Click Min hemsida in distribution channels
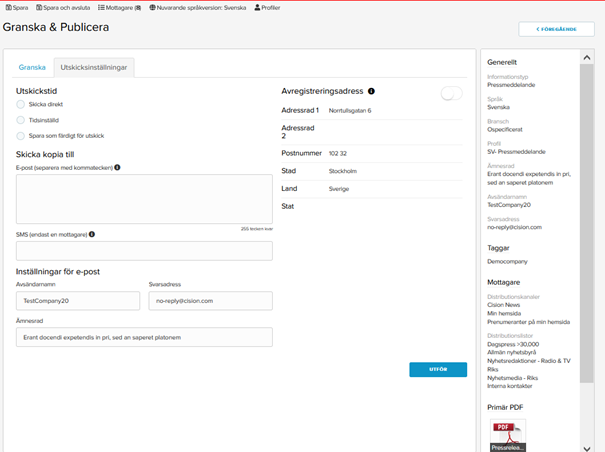The height and width of the screenshot is (452, 605). pyautogui.click(x=504, y=313)
